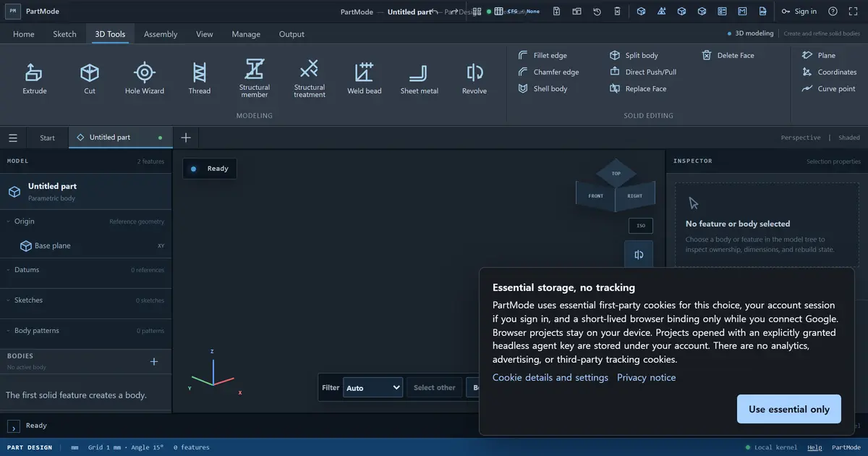Activate Direct Push/Pull
The width and height of the screenshot is (868, 456).
coord(643,72)
